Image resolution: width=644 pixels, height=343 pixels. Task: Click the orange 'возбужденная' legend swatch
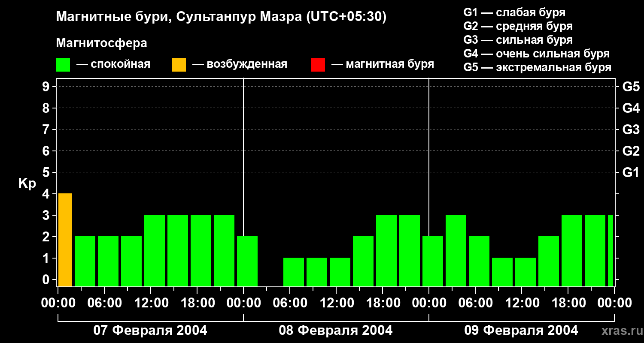(x=179, y=65)
